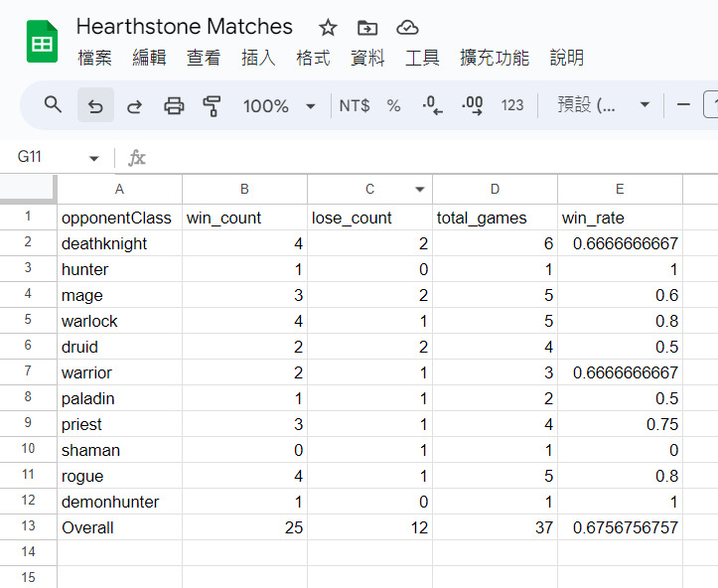Click the total_games header cell
The width and height of the screenshot is (718, 588).
(x=495, y=218)
